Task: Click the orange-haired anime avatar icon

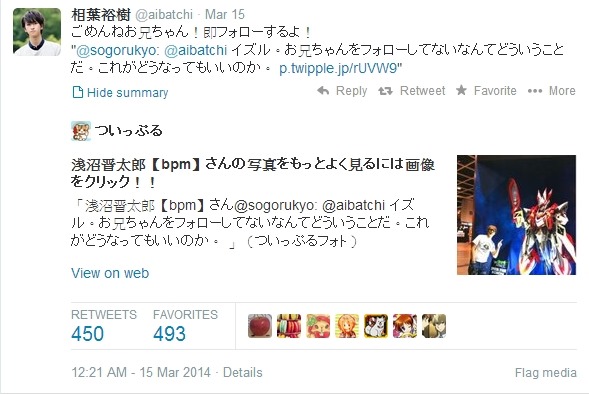Action: [347, 326]
